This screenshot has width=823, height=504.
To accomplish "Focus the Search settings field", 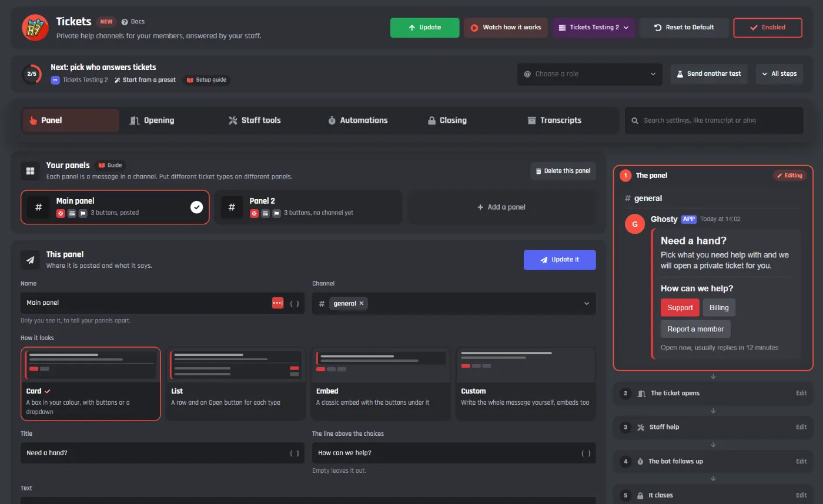I will click(x=714, y=120).
